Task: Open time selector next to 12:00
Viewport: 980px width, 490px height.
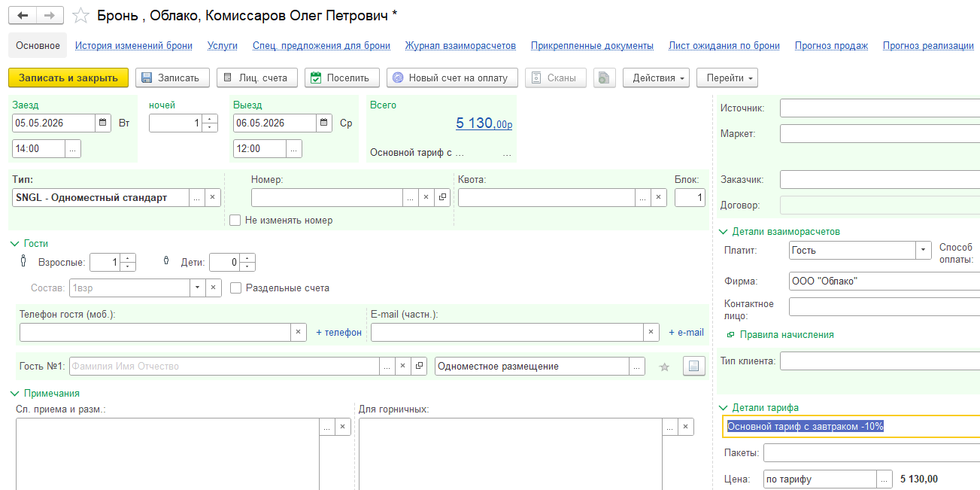Action: coord(294,148)
